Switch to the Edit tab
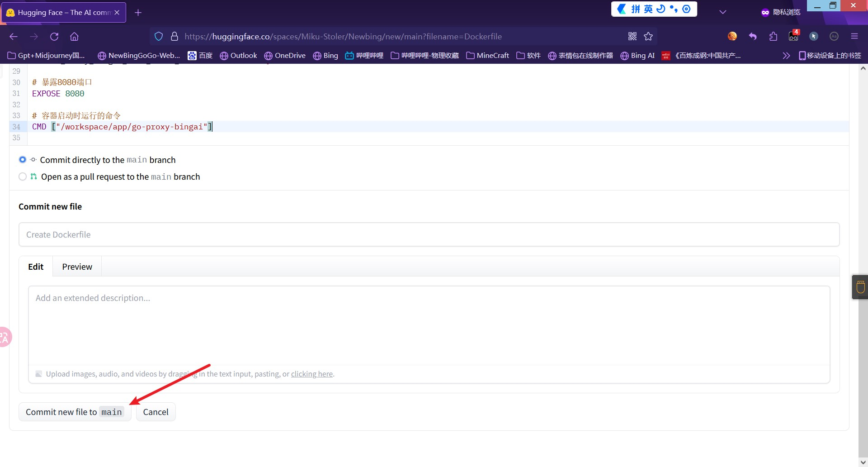This screenshot has height=467, width=868. coord(36,267)
